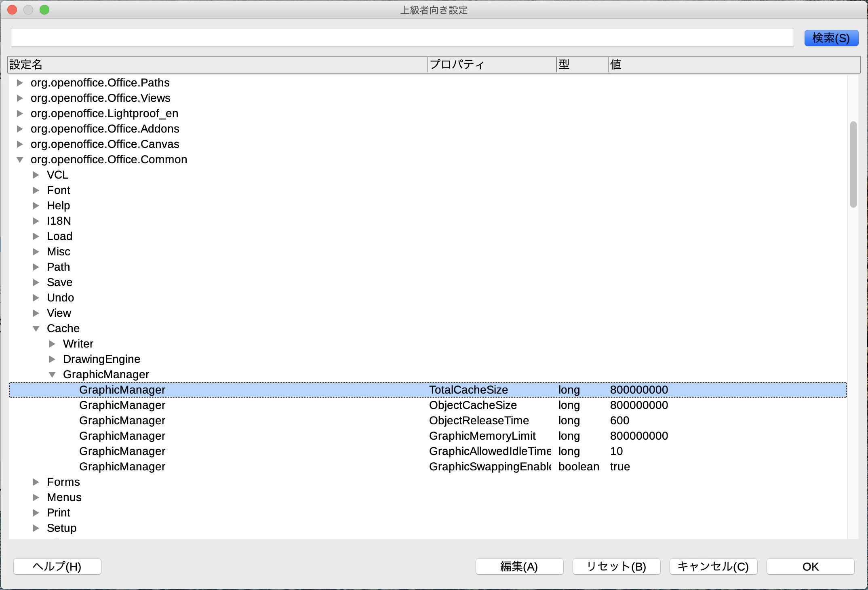
Task: Expand the Help subtree arrow
Action: (x=36, y=206)
